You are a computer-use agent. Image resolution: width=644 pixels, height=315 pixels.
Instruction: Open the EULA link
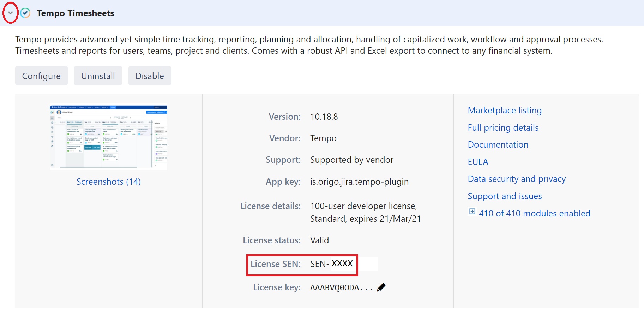[478, 162]
